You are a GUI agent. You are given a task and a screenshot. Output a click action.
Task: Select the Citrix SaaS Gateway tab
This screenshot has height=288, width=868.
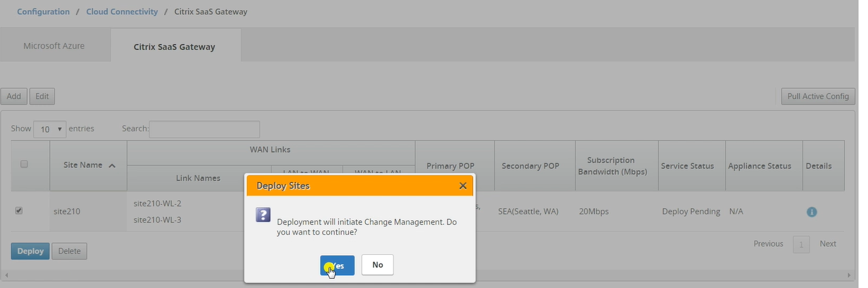[174, 47]
